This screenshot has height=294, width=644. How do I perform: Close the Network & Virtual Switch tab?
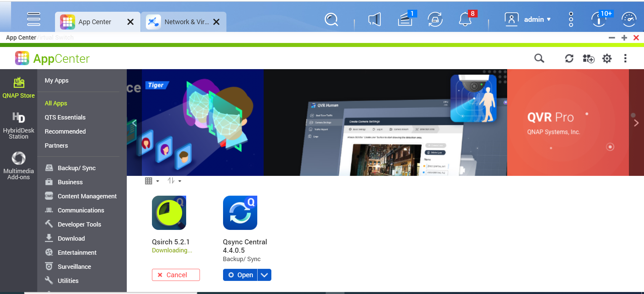tap(216, 22)
